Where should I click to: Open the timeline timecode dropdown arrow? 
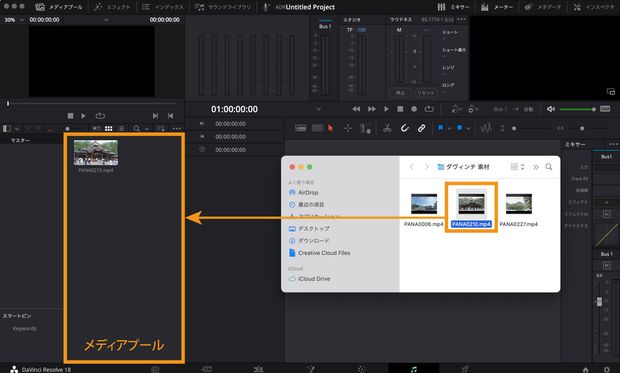pyautogui.click(x=318, y=109)
